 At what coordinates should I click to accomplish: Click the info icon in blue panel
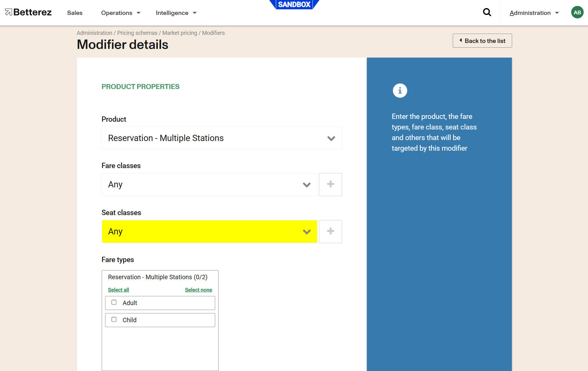[400, 91]
